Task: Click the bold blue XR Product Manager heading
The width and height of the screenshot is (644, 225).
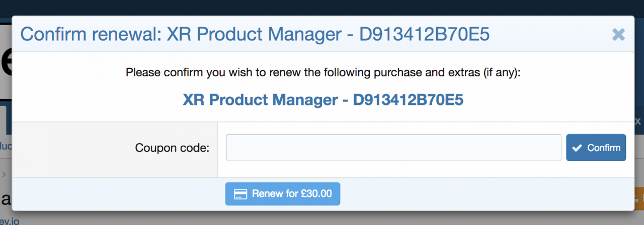Action: point(323,100)
